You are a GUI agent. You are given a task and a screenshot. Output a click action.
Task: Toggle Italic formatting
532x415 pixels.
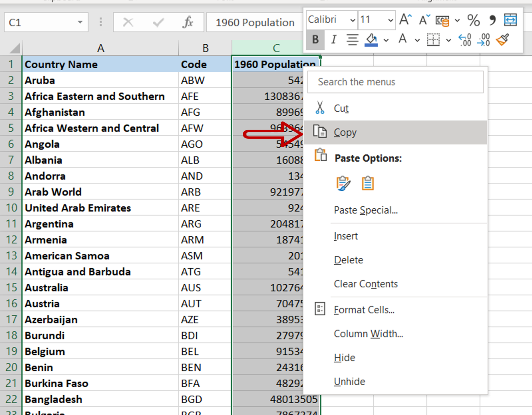click(x=333, y=40)
